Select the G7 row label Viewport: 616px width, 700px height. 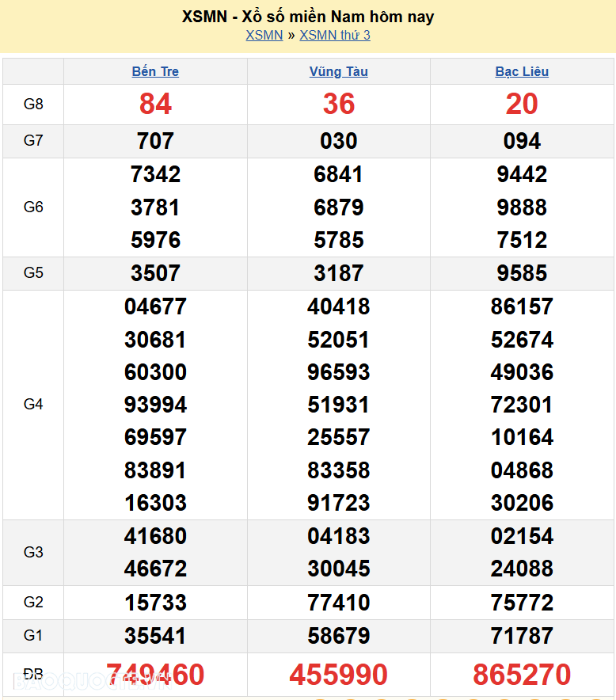(x=33, y=141)
